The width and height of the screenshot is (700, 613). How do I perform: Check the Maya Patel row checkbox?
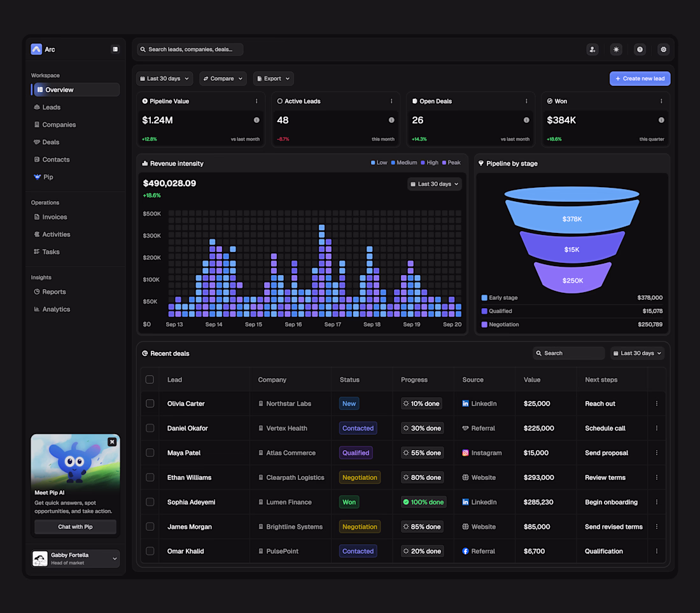pos(150,453)
